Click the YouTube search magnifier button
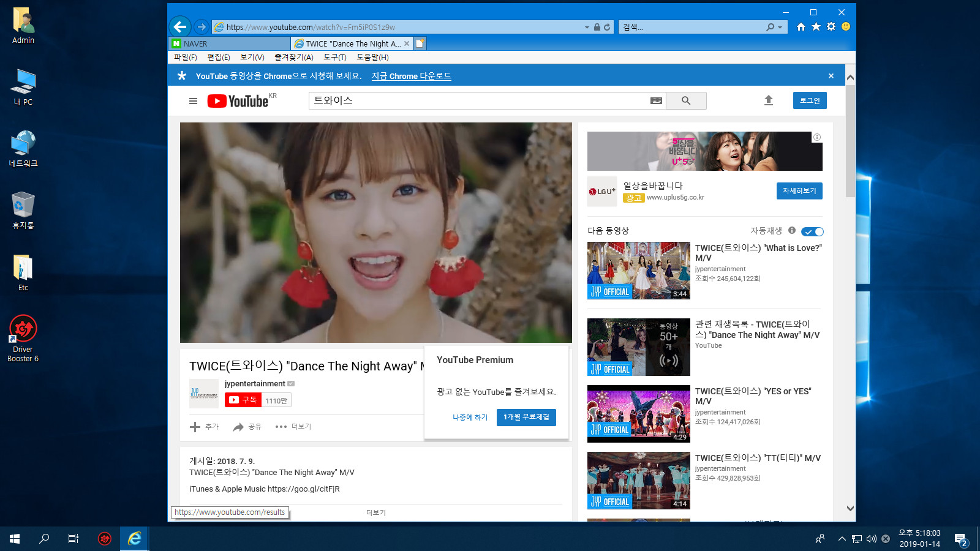The width and height of the screenshot is (980, 551). pyautogui.click(x=686, y=100)
